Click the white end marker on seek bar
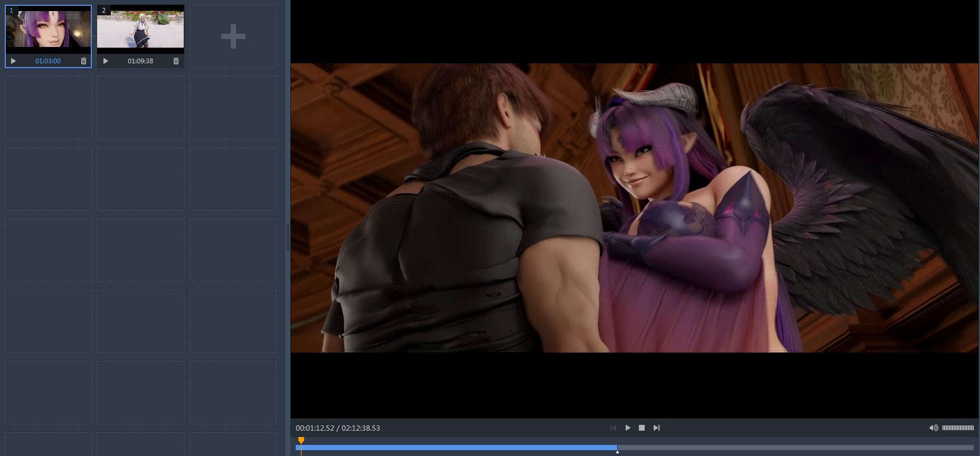The height and width of the screenshot is (456, 980). 617,452
